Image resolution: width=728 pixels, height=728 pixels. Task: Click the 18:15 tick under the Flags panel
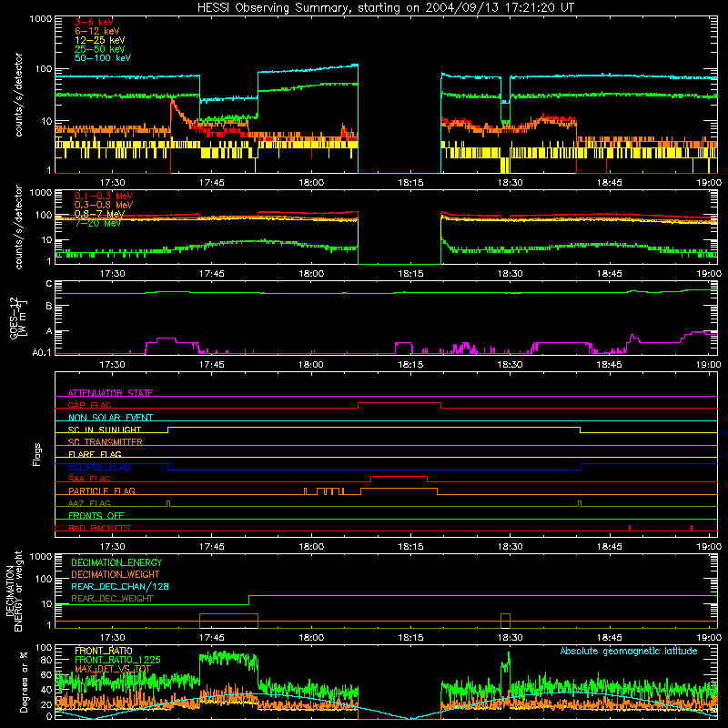pos(411,547)
